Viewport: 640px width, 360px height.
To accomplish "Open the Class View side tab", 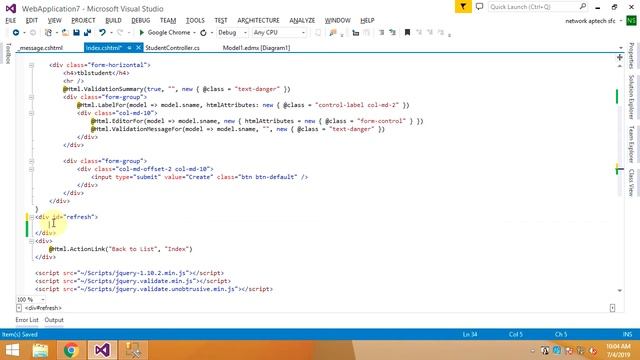I will [x=631, y=182].
